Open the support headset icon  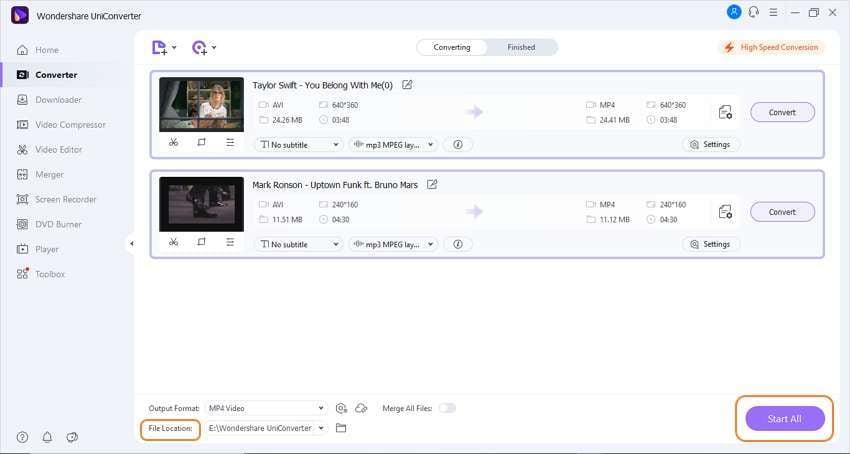(x=754, y=12)
